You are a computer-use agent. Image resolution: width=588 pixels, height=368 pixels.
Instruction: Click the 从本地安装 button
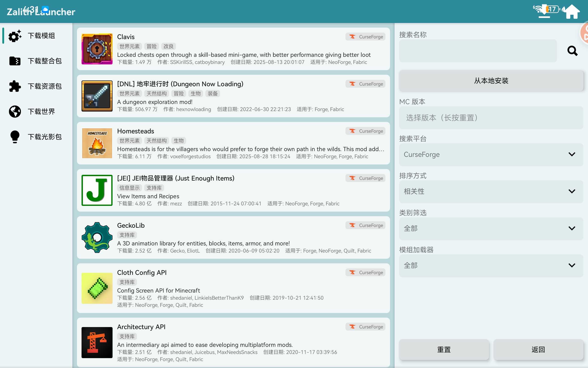pos(491,81)
